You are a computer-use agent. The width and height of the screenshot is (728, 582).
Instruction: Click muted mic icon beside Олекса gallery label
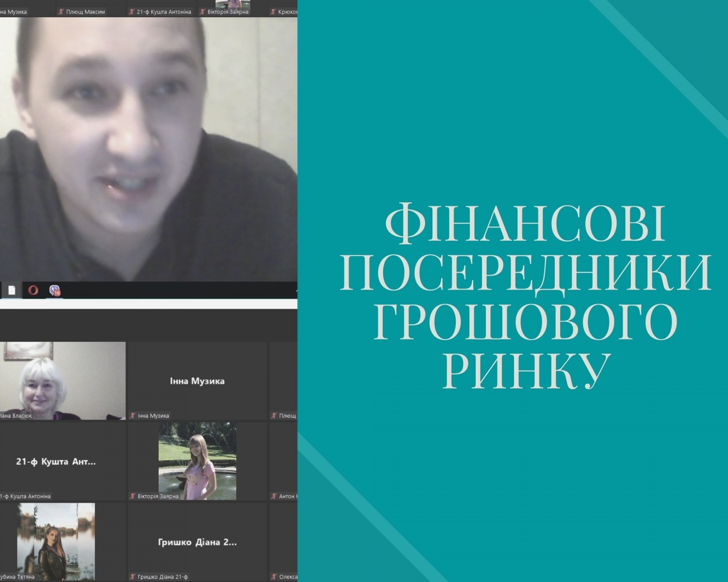[x=274, y=577]
